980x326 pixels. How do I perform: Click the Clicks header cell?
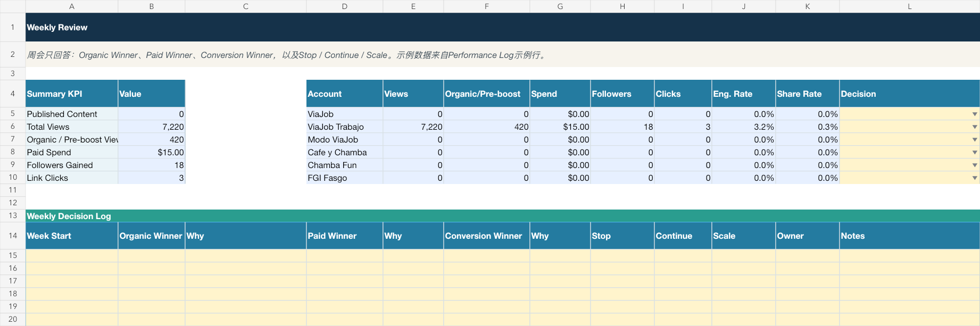click(683, 94)
